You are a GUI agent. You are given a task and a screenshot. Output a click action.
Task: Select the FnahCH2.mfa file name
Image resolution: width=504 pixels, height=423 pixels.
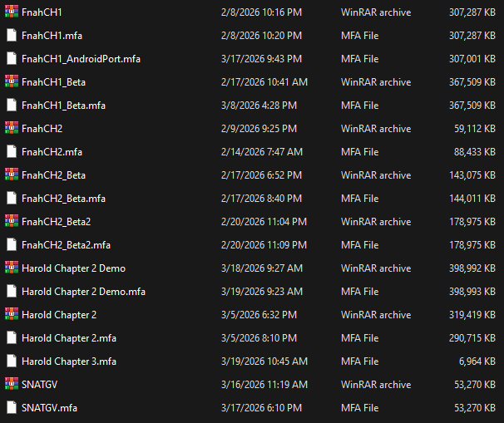pyautogui.click(x=52, y=152)
